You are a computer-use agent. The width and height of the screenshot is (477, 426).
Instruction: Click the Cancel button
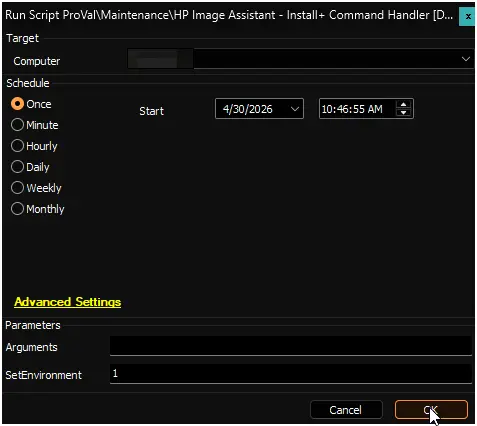click(x=346, y=410)
